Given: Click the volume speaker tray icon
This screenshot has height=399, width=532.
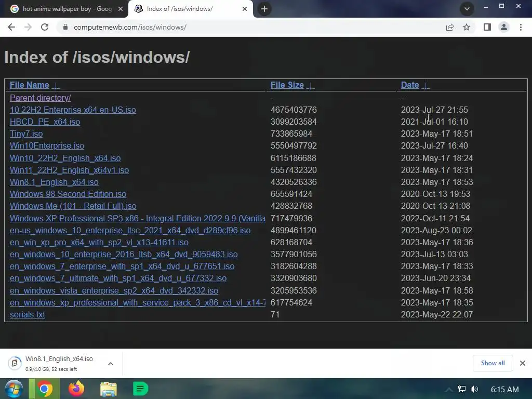Looking at the screenshot, I should pos(474,389).
